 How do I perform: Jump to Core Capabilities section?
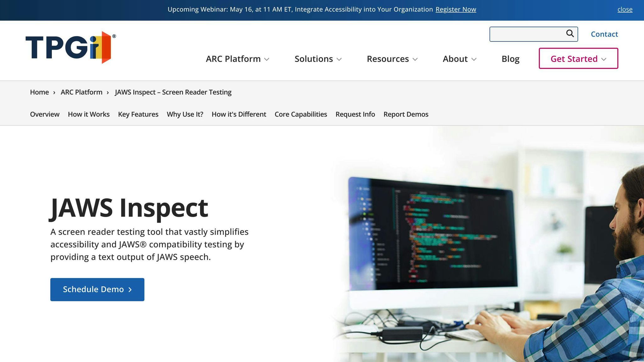pos(301,114)
